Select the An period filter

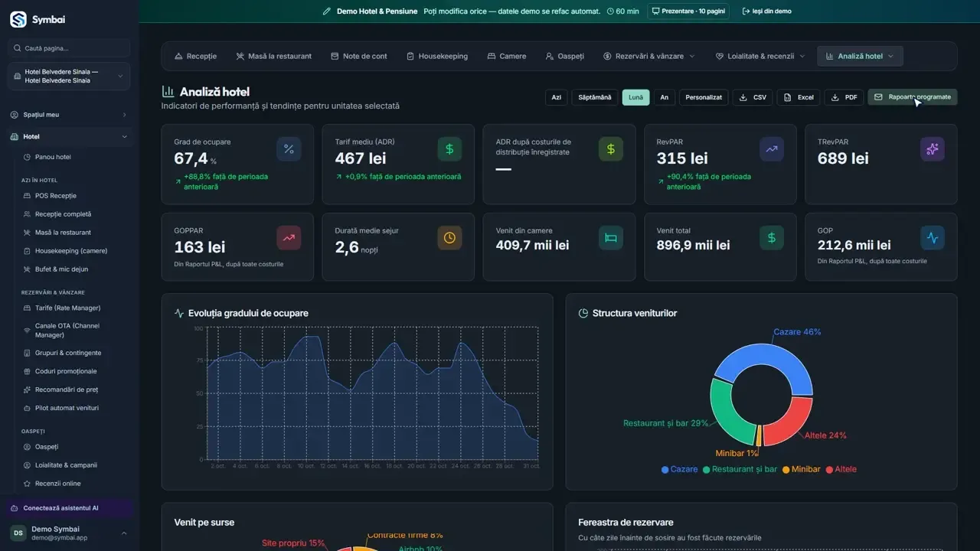[664, 97]
